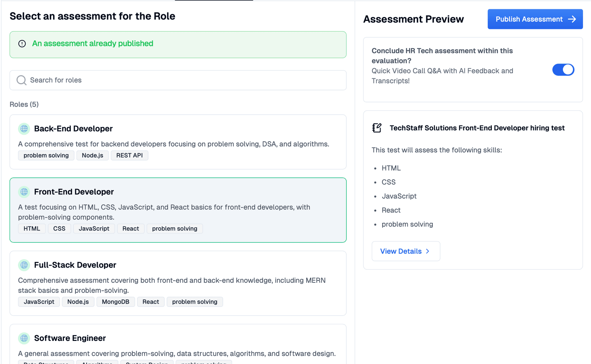Open View Details for the hiring test
Viewport: 591px width, 364px height.
click(x=406, y=251)
